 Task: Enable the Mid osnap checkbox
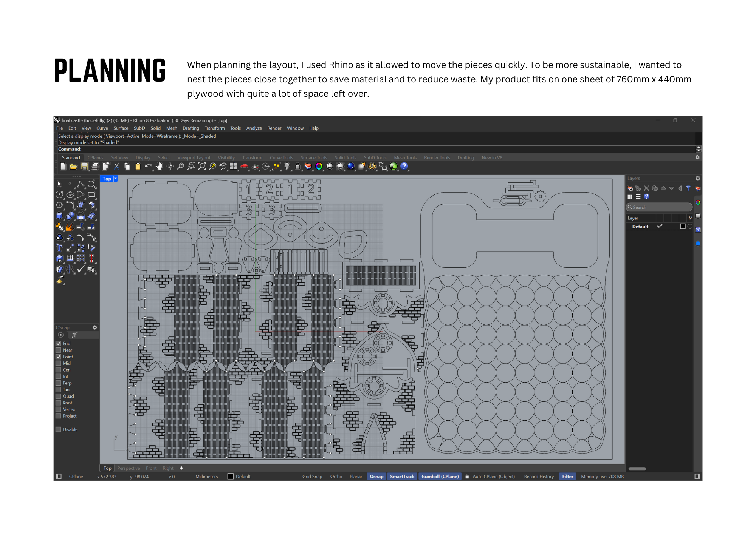59,363
